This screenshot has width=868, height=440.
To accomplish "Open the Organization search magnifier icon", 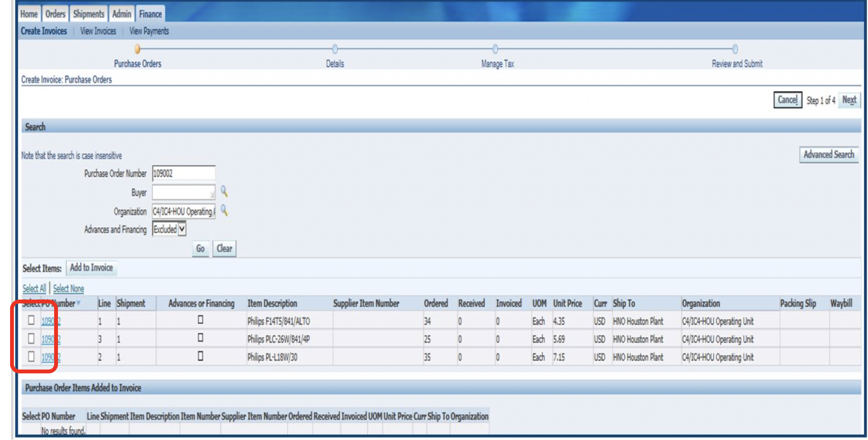I will (x=224, y=210).
